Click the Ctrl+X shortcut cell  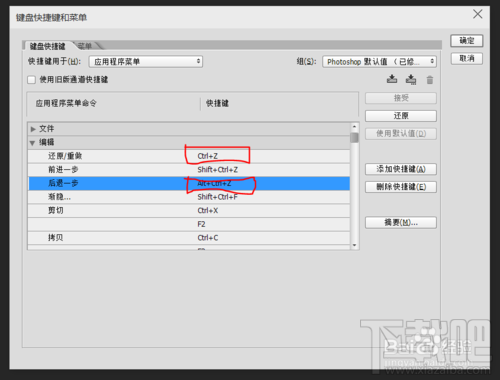tap(208, 211)
